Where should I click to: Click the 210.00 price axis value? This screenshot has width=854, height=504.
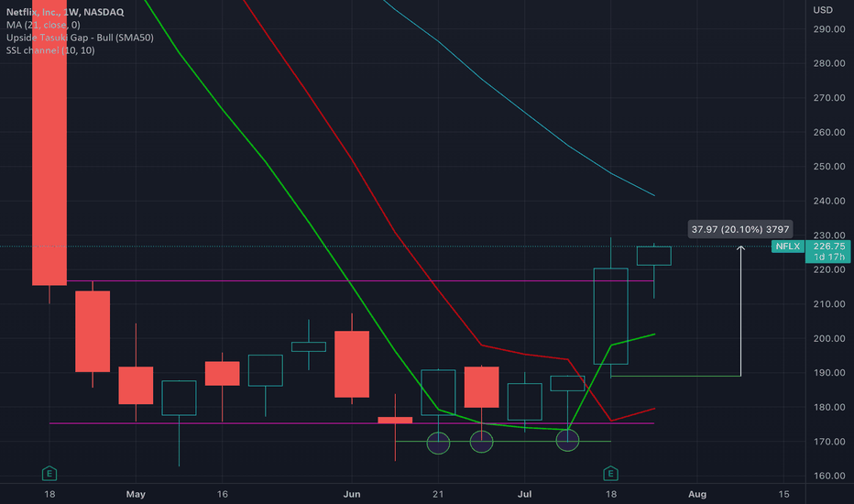coord(829,304)
